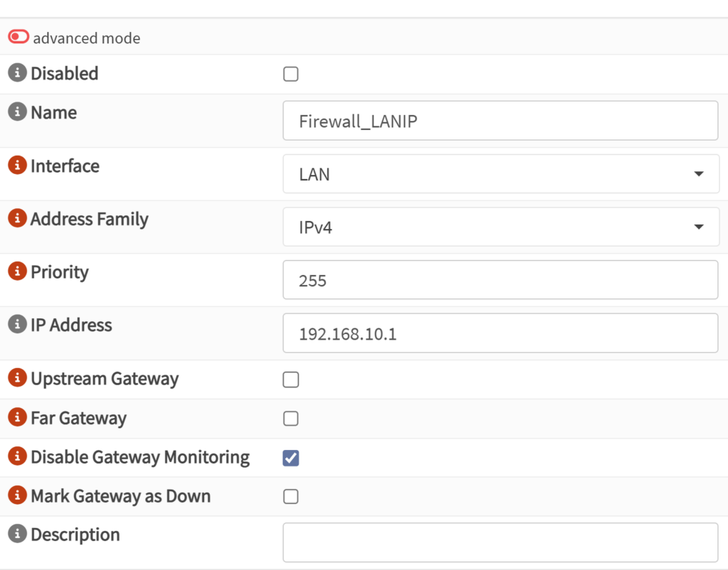Click the help icon next to Name

coord(17,112)
